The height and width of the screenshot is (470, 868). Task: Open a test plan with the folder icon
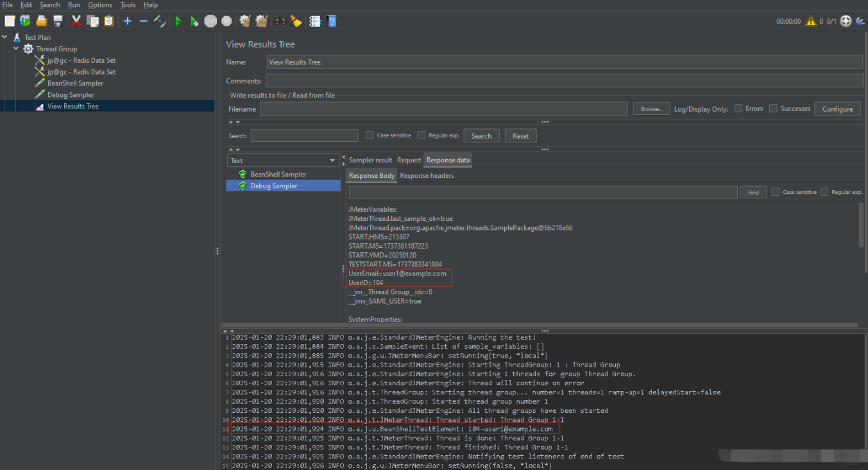(41, 21)
